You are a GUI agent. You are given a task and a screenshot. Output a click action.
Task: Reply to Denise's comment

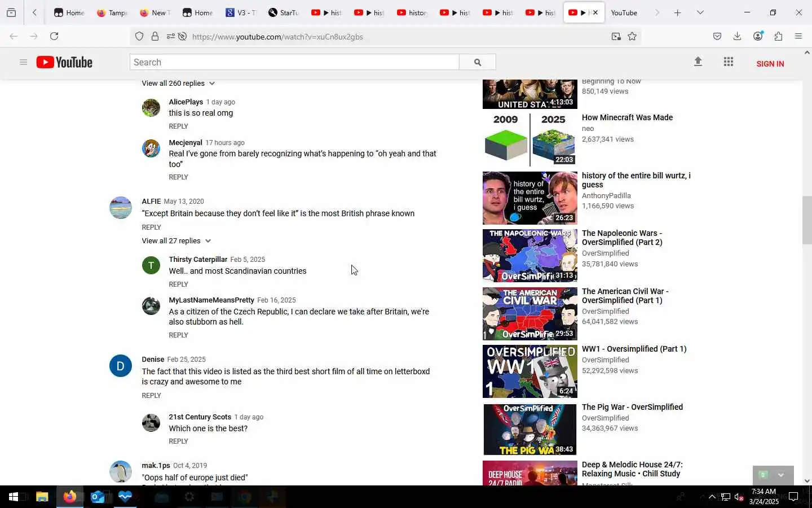coord(151,396)
